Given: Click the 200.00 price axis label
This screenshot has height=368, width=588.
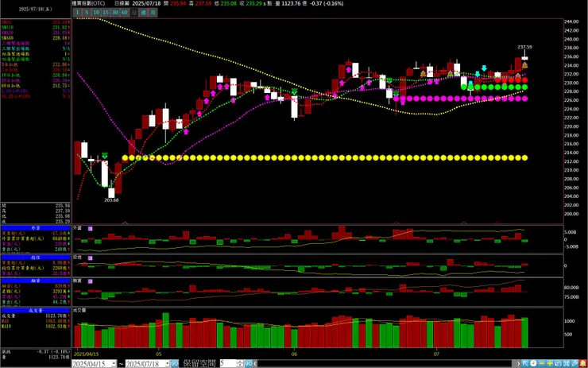Looking at the screenshot, I should (571, 214).
